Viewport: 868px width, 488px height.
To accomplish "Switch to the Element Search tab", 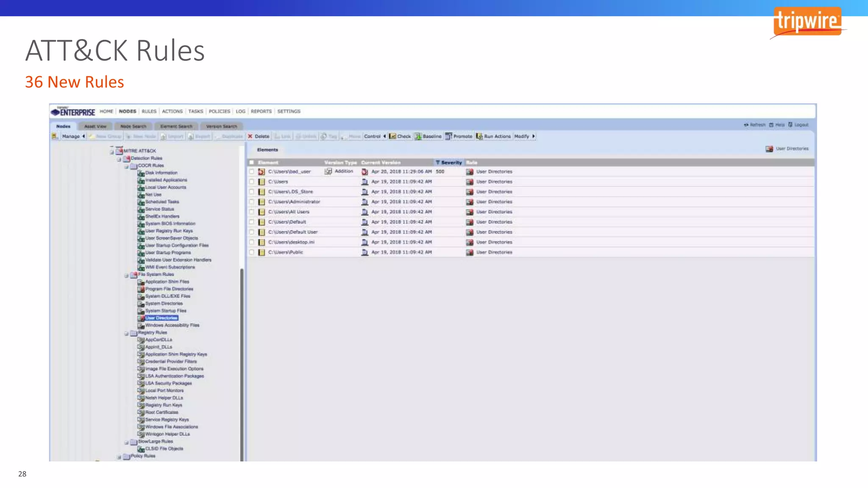I will coord(176,126).
